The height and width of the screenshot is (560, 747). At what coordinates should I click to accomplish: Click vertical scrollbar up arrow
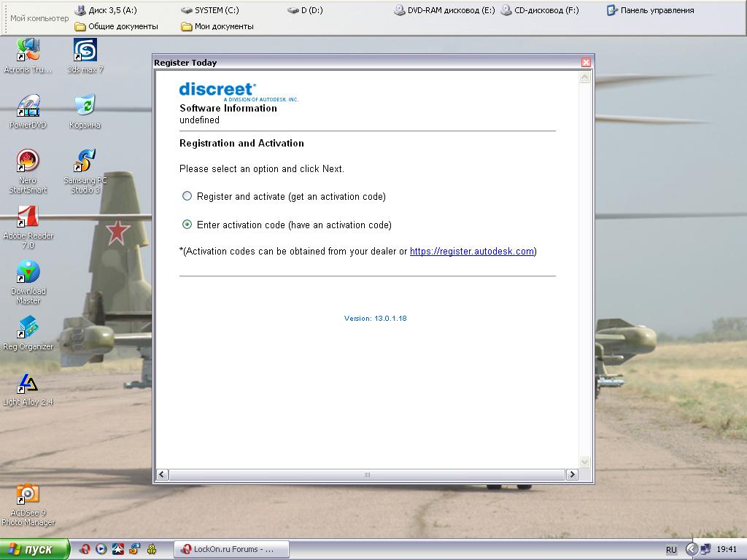click(584, 77)
